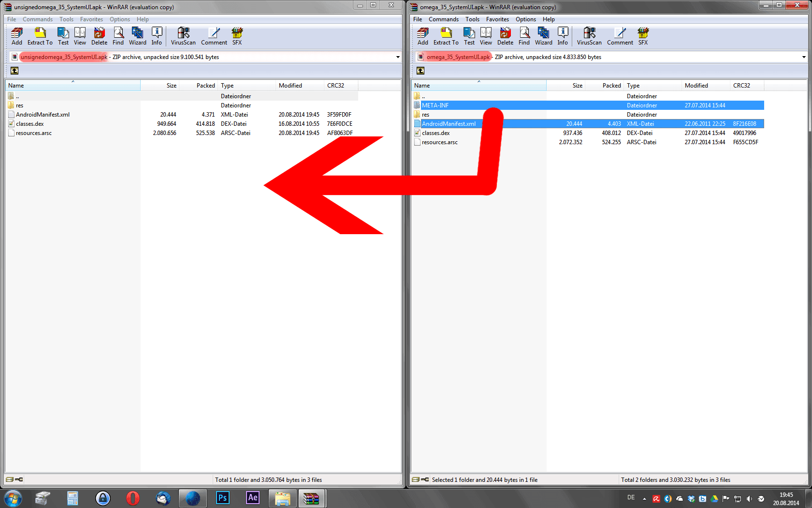This screenshot has height=508, width=812.
Task: Click volume icon in system tray
Action: [749, 499]
